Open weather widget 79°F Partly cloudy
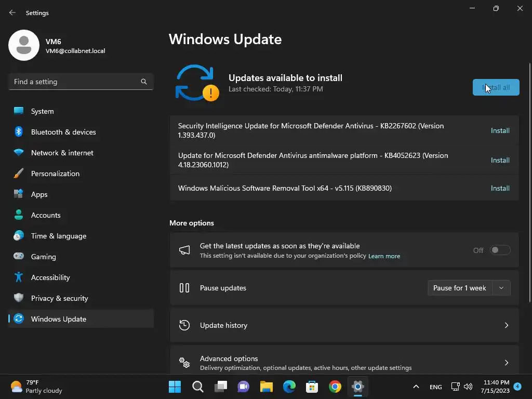 pyautogui.click(x=36, y=387)
